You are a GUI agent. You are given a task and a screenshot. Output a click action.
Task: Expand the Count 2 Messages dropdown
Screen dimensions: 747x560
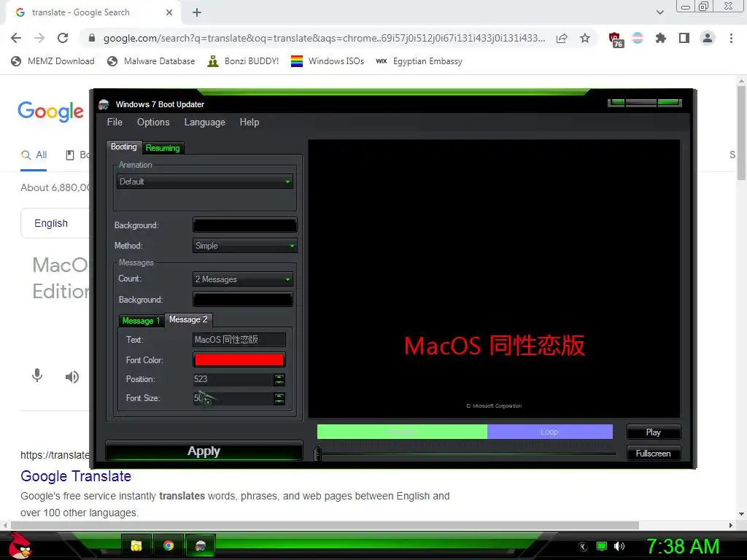pyautogui.click(x=243, y=279)
